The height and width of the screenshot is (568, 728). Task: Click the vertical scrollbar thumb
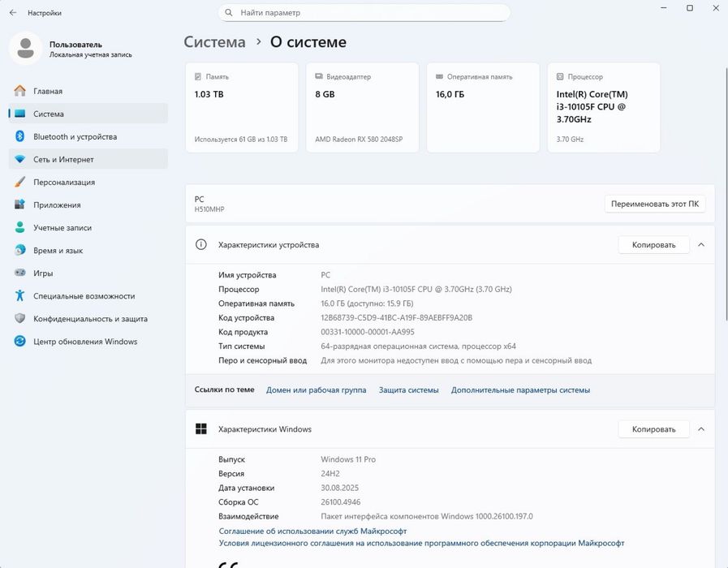tap(726, 193)
